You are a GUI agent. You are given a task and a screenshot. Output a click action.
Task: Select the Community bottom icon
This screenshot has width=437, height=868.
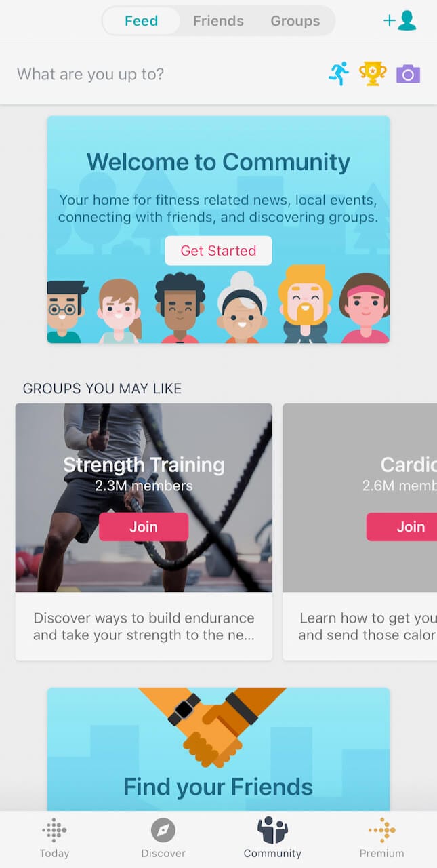(x=272, y=830)
